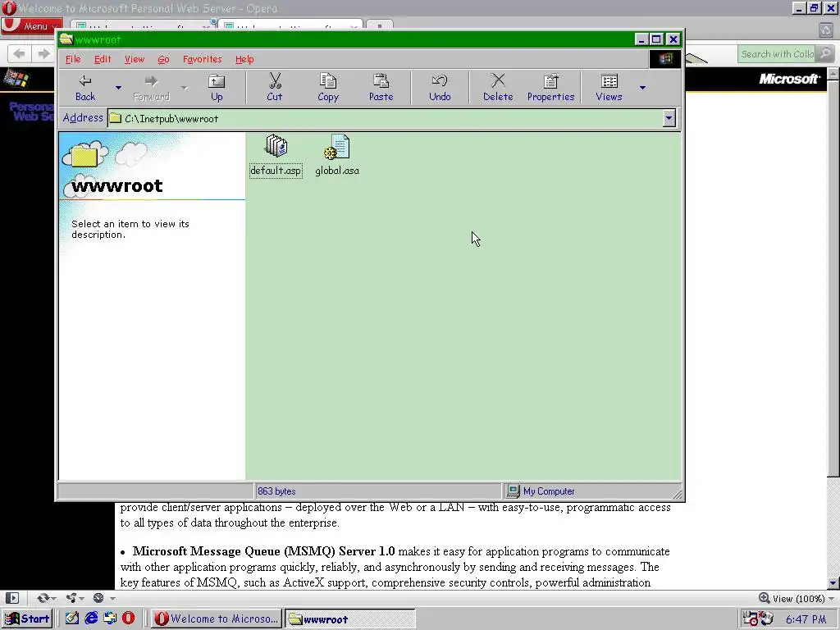Screen dimensions: 840x630
Task: Open the Views dropdown arrow
Action: (642, 88)
